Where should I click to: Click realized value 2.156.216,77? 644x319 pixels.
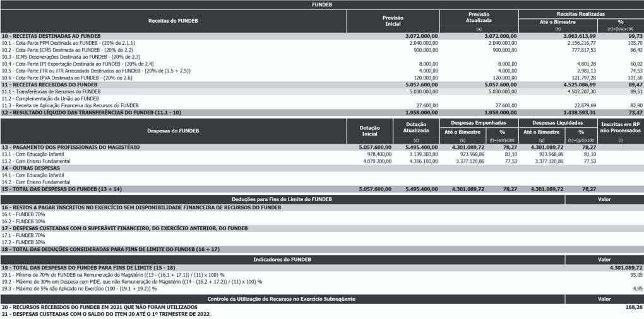tap(579, 43)
